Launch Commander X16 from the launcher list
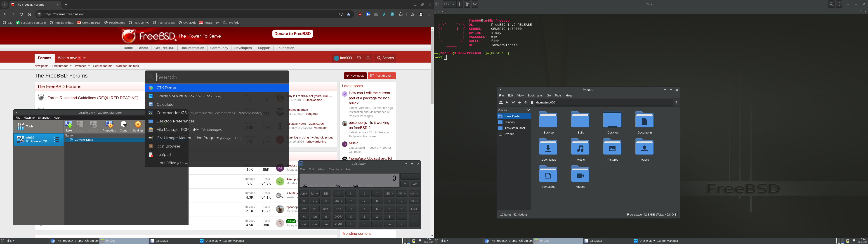Image resolution: width=868 pixels, height=244 pixels. tap(217, 113)
